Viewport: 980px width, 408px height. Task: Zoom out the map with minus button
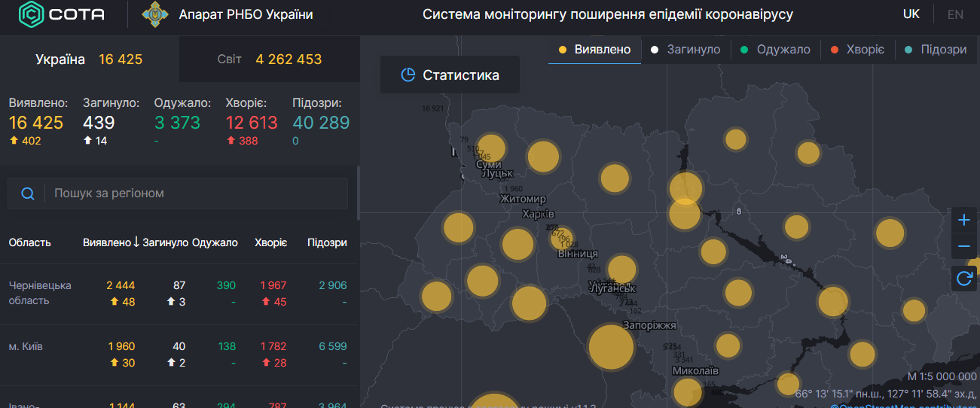(963, 246)
